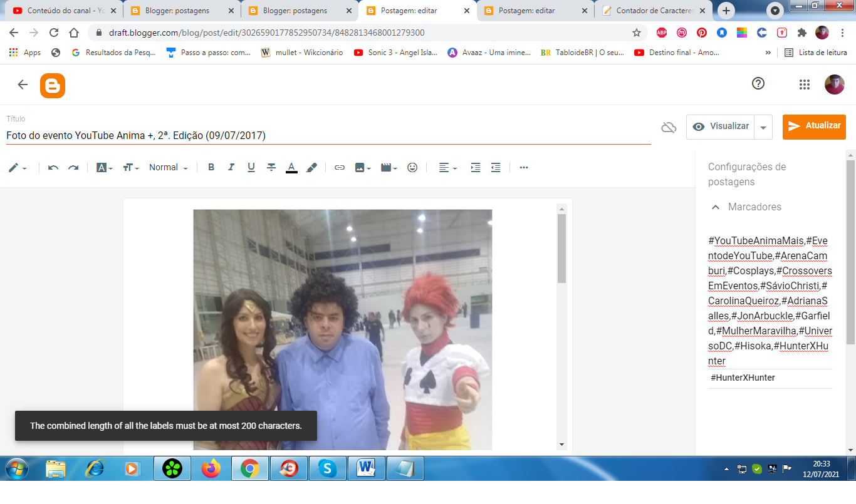This screenshot has height=504, width=856.
Task: Toggle underline formatting
Action: point(251,167)
